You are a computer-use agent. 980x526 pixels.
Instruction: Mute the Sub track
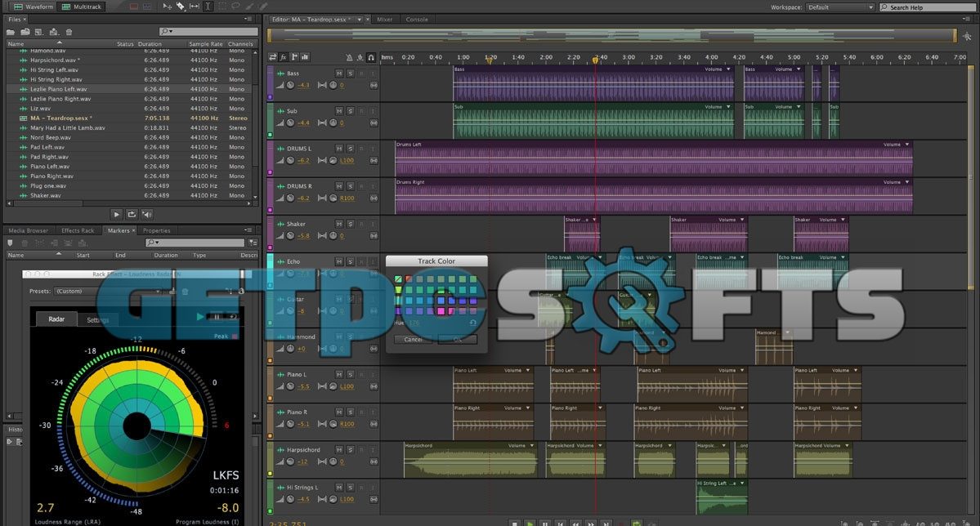coord(338,110)
